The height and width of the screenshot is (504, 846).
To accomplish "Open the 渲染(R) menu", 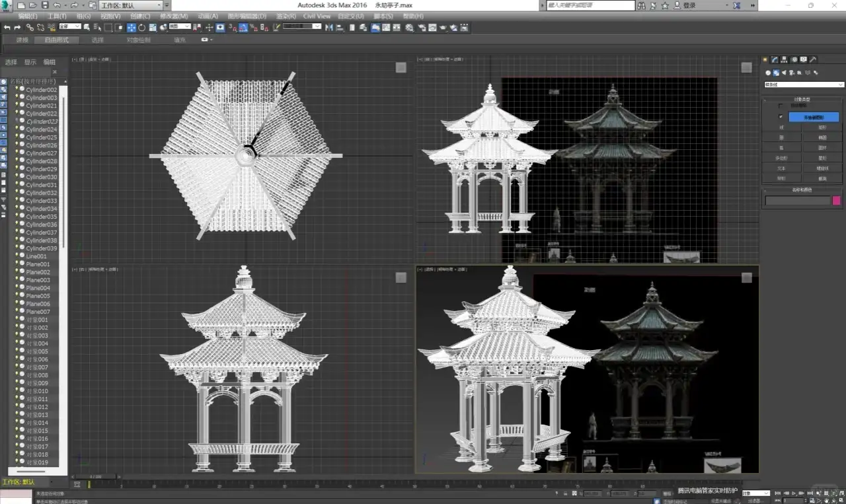I will 286,16.
